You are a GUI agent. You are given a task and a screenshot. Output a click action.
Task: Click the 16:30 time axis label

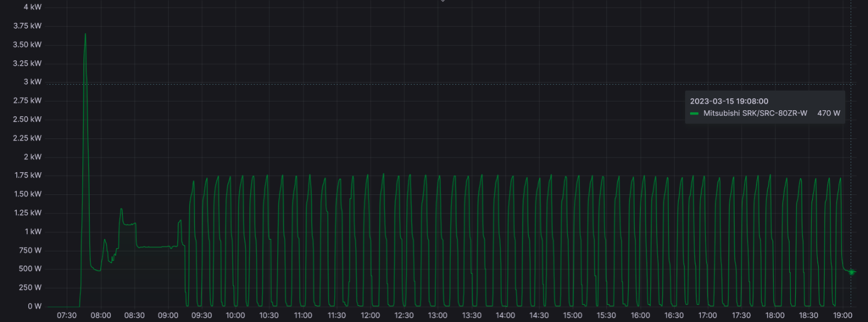coord(674,315)
